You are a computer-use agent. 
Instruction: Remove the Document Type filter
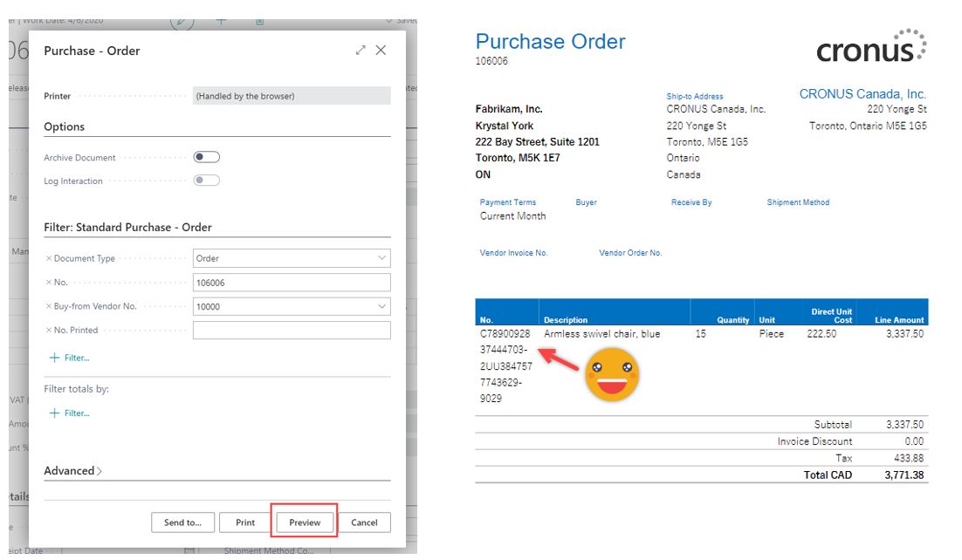[x=49, y=258]
